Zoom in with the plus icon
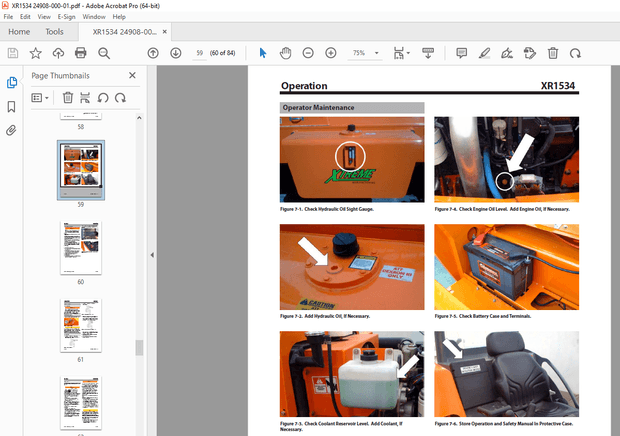620x436 pixels. 331,53
